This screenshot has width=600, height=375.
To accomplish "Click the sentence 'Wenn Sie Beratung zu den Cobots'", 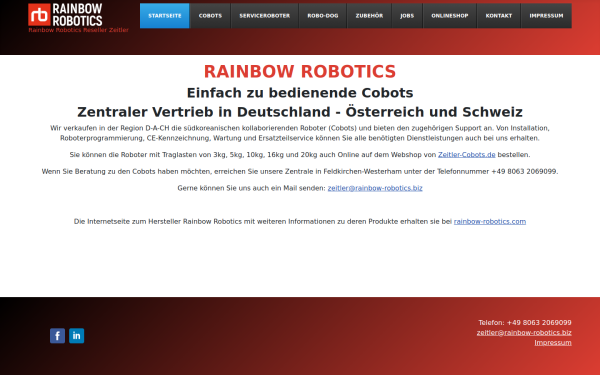I will [x=300, y=171].
